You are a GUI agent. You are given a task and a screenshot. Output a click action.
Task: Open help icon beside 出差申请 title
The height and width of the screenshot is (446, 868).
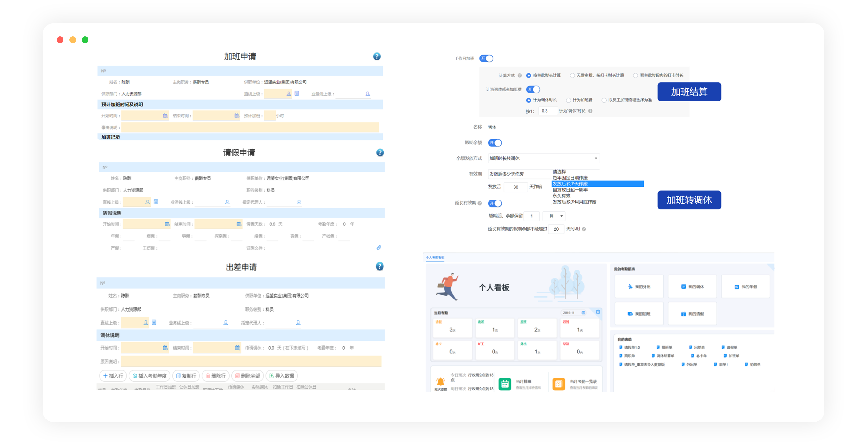379,266
